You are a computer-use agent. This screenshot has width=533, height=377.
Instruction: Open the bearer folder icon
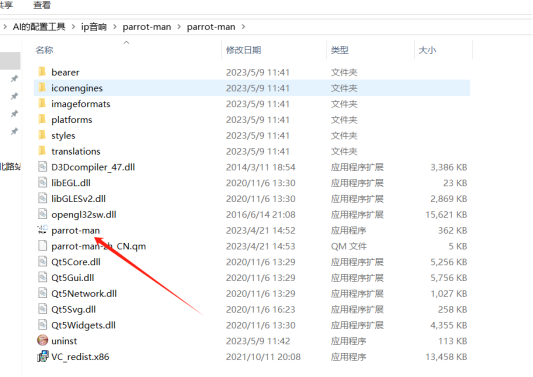[42, 72]
